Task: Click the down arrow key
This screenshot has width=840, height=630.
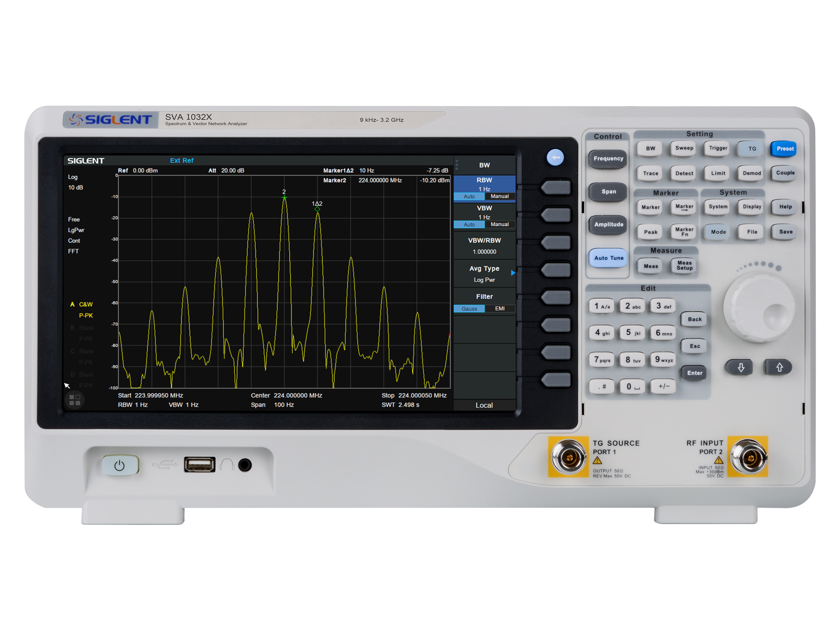Action: click(740, 367)
